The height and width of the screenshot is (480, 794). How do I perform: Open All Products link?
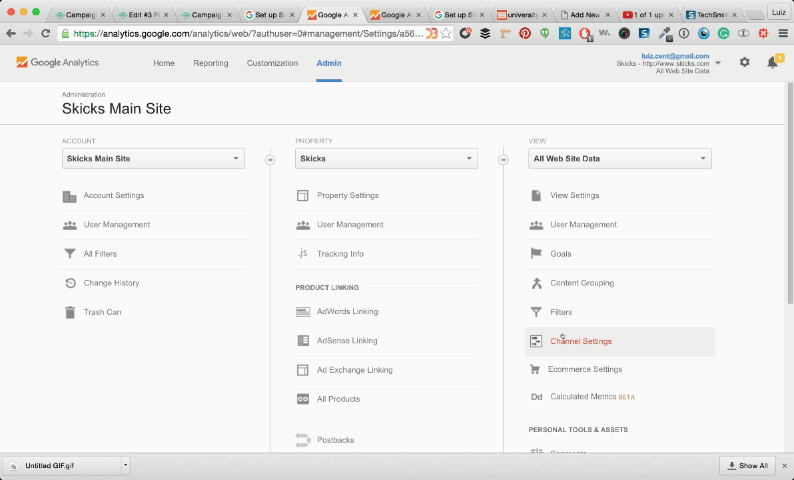coord(338,399)
